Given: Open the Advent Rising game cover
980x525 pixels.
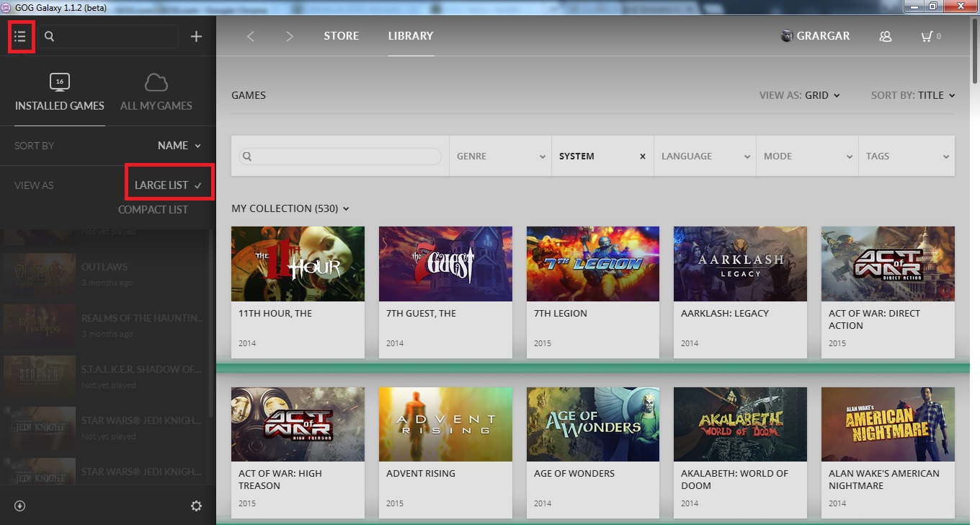Looking at the screenshot, I should click(445, 424).
